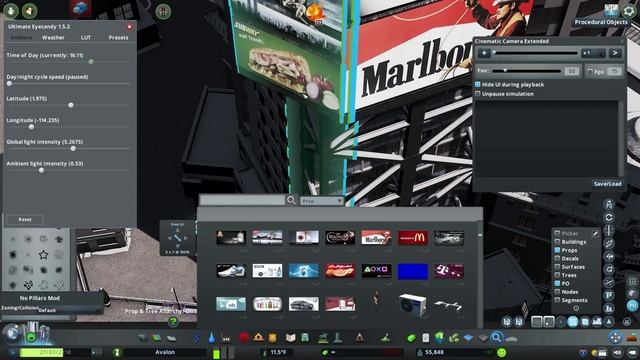Open the Education menu
Viewport: 640px width, 360px height.
(x=290, y=338)
